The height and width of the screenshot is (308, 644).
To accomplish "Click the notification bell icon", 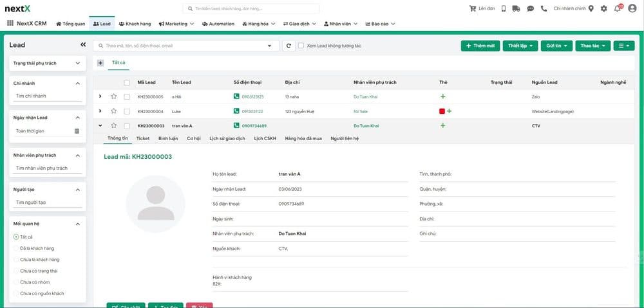I will click(x=617, y=8).
